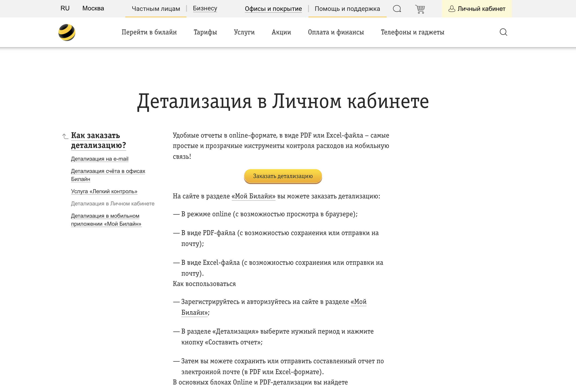Switch language via the RU selector

65,8
